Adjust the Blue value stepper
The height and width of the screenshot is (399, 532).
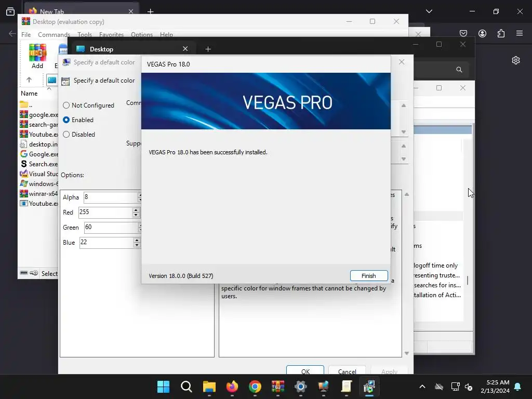[137, 243]
